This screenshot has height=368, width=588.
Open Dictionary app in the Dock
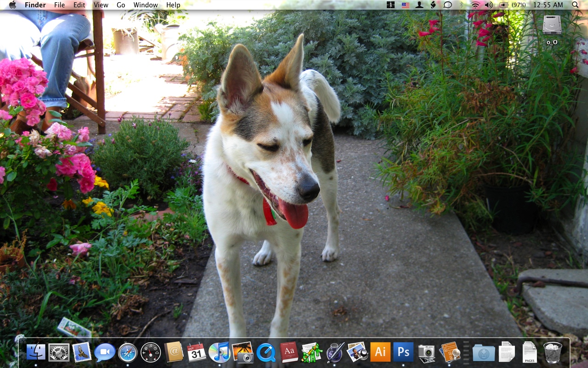pos(288,352)
